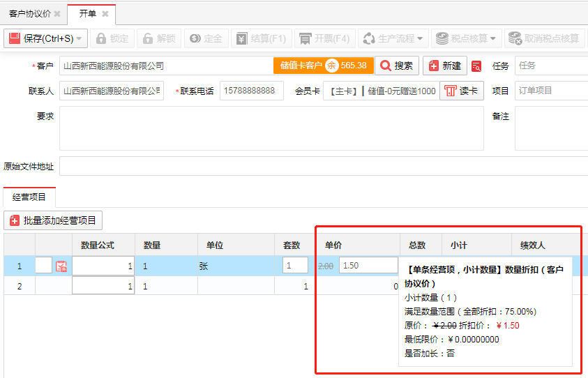Expand the 生产流程 dropdown menu
Image resolution: width=588 pixels, height=378 pixels.
(420, 38)
